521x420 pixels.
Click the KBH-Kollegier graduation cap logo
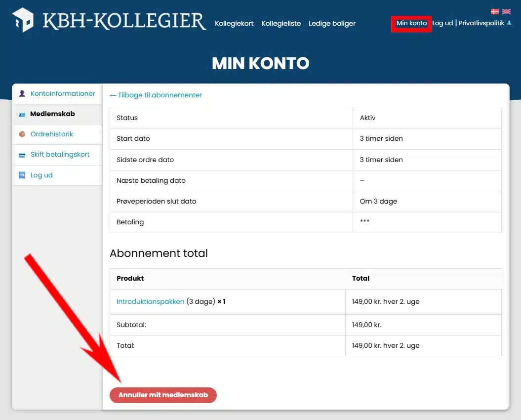(x=23, y=20)
